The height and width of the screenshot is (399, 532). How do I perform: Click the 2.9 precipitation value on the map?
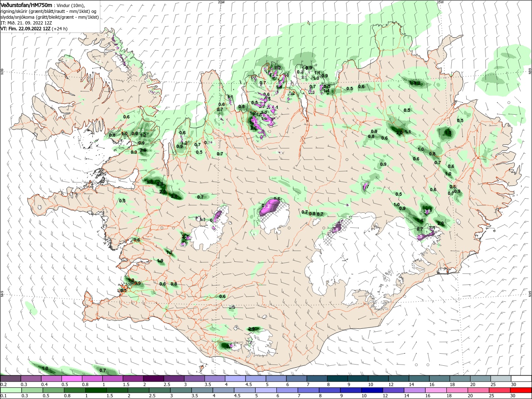pyautogui.click(x=251, y=329)
